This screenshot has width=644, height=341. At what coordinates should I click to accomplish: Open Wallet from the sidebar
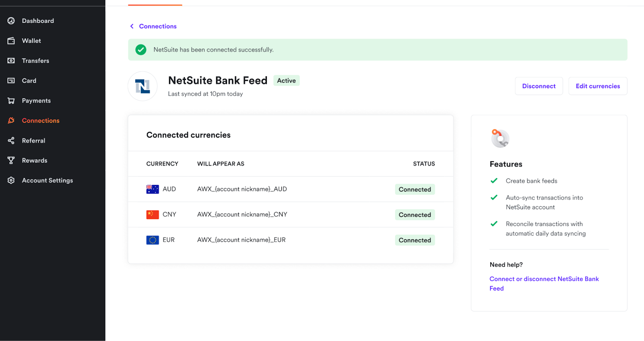tap(31, 41)
